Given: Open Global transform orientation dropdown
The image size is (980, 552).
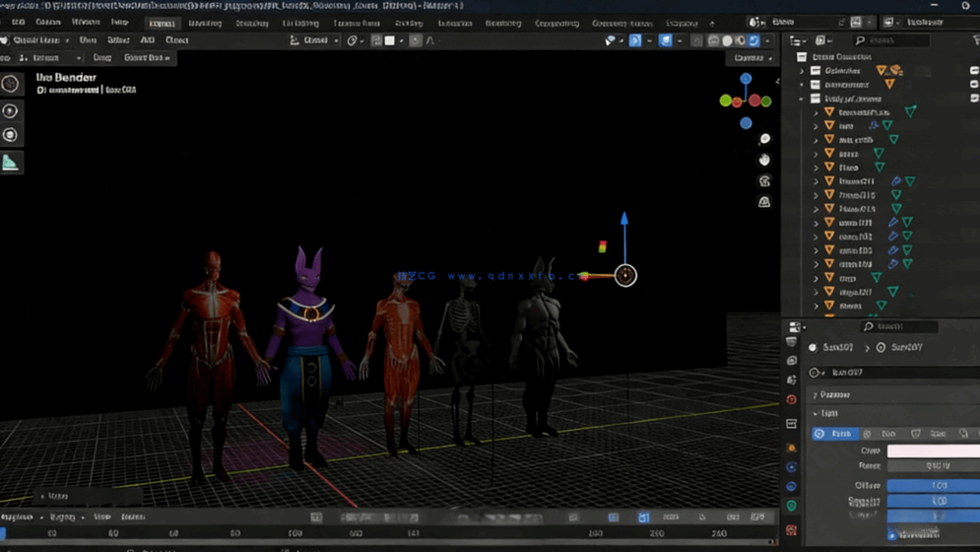Looking at the screenshot, I should coord(314,40).
